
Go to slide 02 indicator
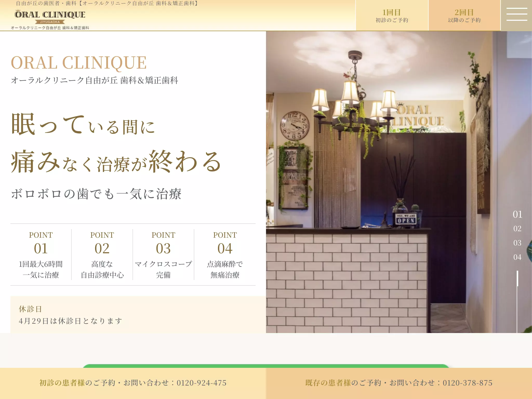coord(517,229)
